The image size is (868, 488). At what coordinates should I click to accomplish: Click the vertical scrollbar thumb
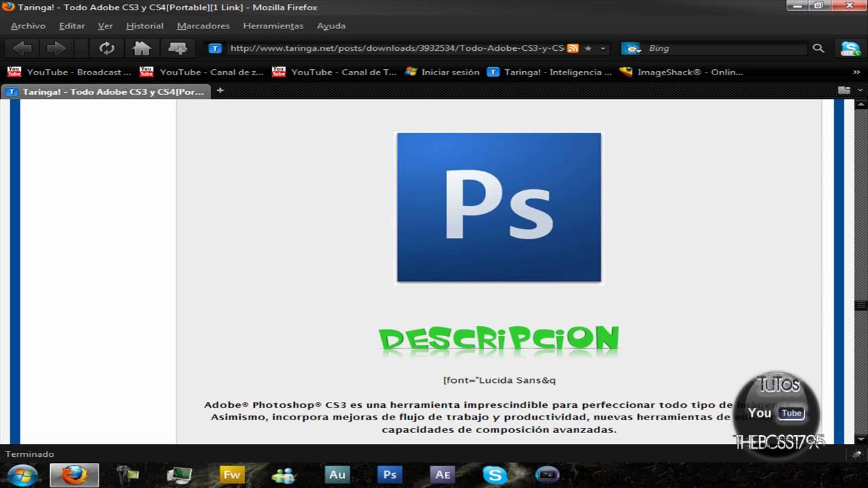[x=861, y=306]
